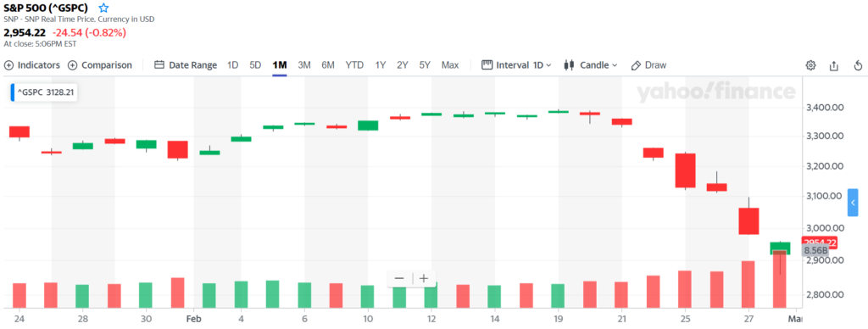Open the Interval 1D dropdown
Screen dimensions: 868x329
point(516,64)
